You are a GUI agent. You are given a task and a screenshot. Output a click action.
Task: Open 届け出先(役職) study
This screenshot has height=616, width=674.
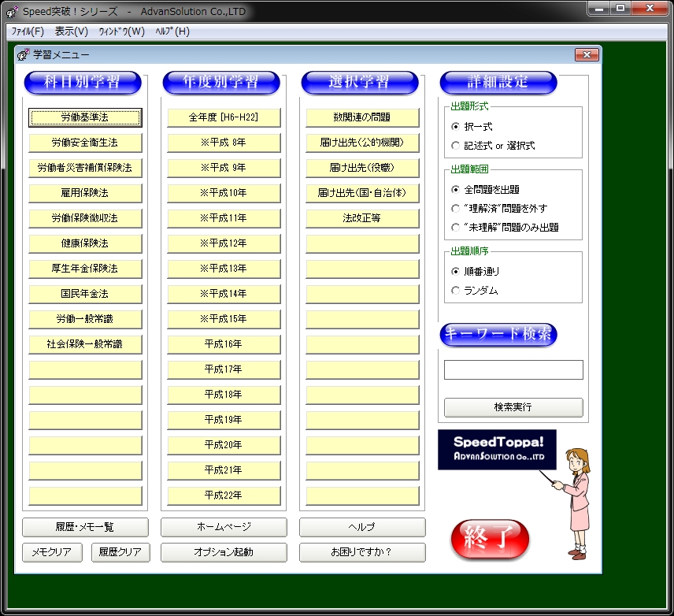(x=362, y=168)
